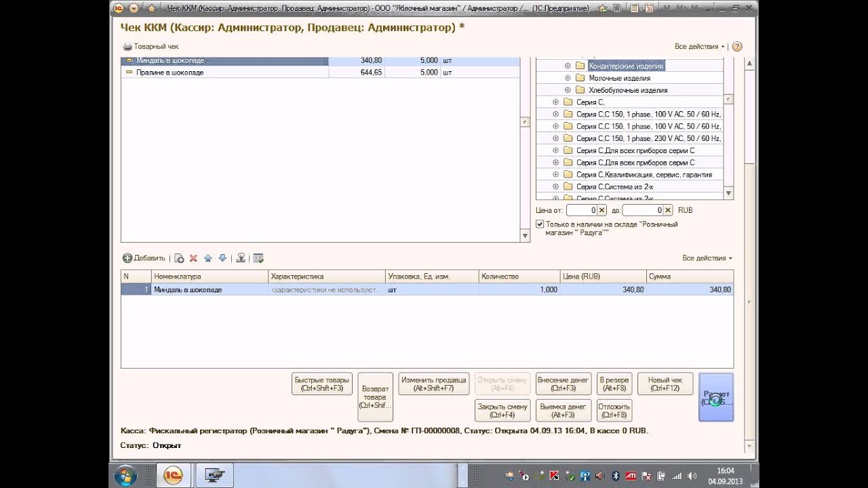868x488 pixels.
Task: Open the help question mark icon
Action: [737, 47]
